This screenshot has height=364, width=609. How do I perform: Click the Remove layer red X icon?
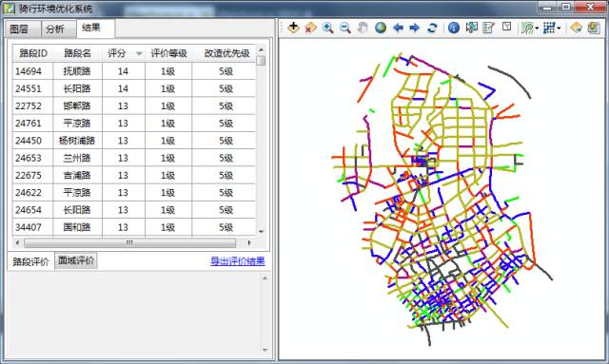tap(310, 28)
